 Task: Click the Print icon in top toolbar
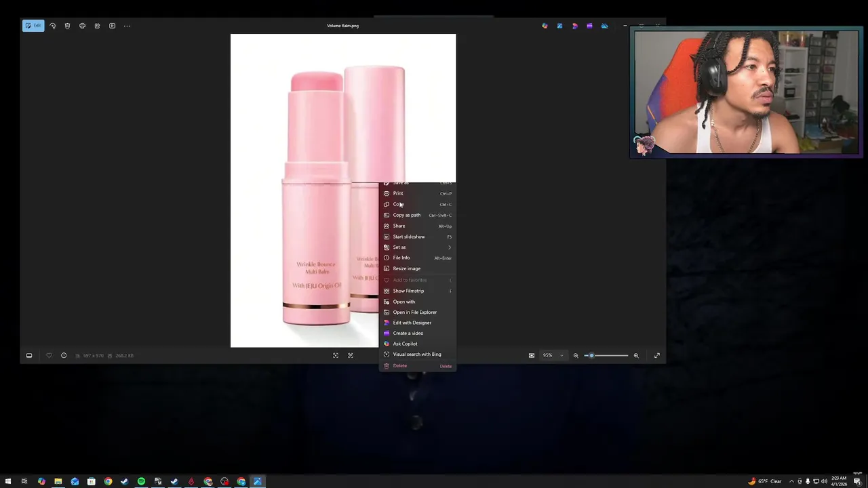[82, 26]
